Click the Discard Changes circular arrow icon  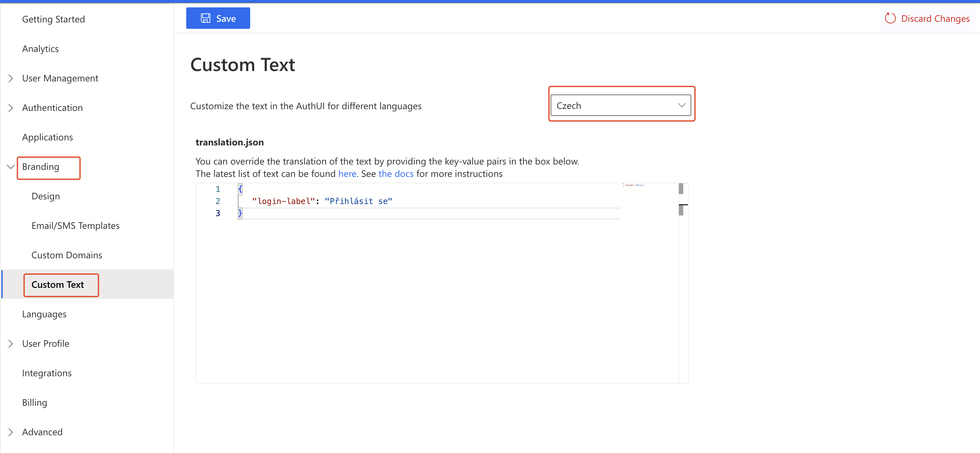coord(890,18)
